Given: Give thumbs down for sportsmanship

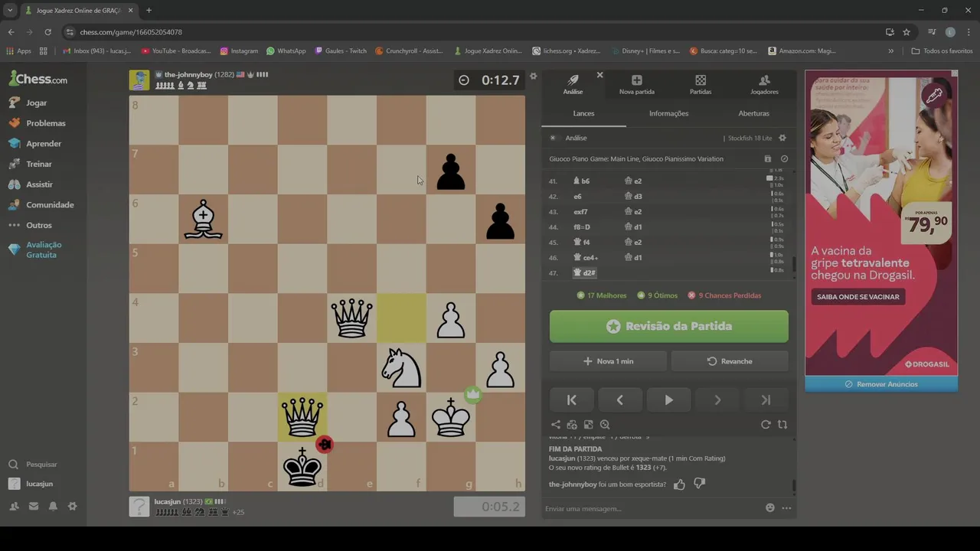Looking at the screenshot, I should click(x=699, y=484).
